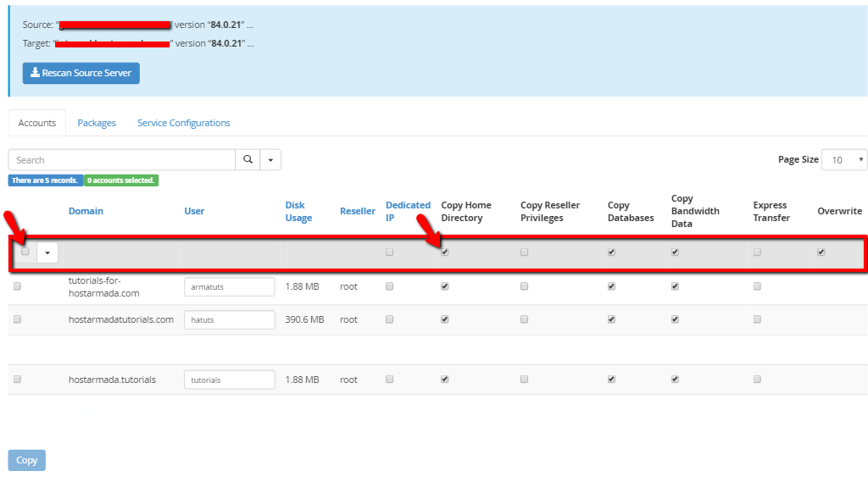Sort accounts by Domain column
Screen dimensions: 868x488
pos(86,211)
